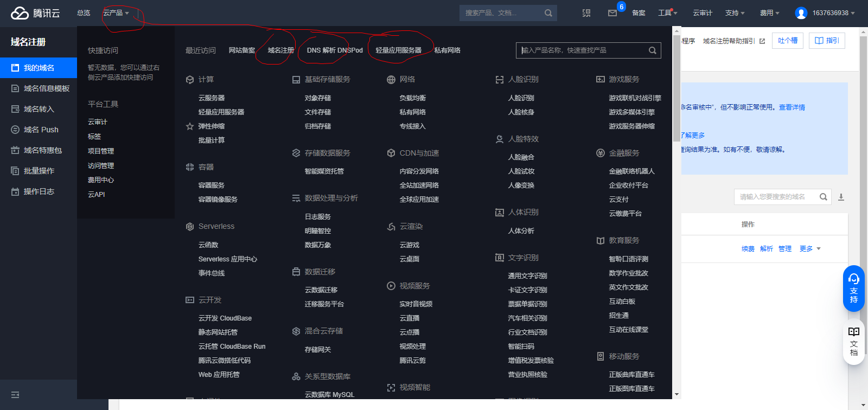Expand the 更多 actions dropdown
868x410 pixels.
[x=810, y=249]
